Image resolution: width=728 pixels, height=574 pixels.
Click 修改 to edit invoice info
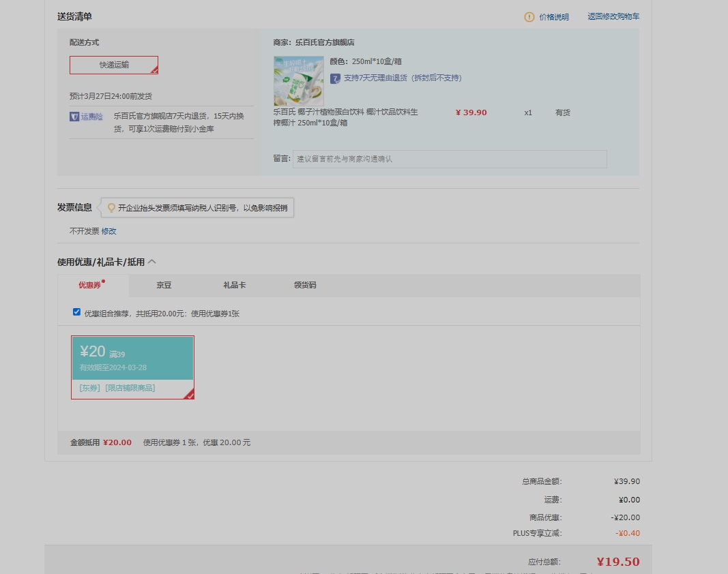pos(108,231)
